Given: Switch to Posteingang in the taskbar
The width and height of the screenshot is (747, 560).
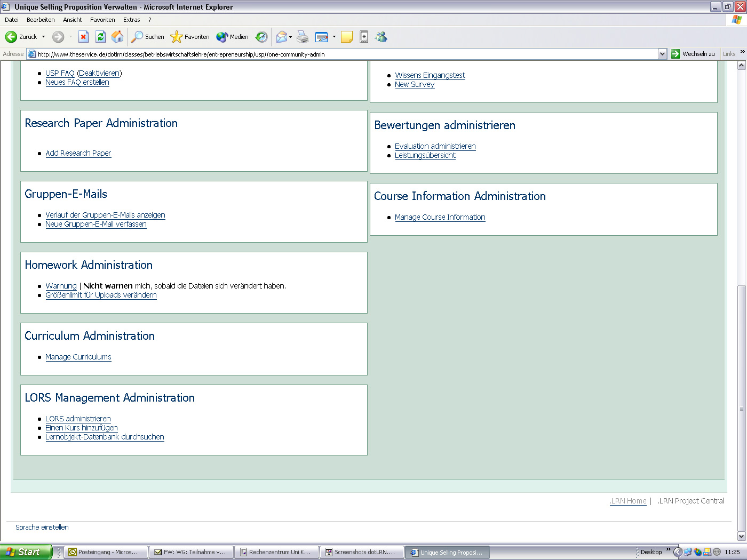Looking at the screenshot, I should point(105,552).
